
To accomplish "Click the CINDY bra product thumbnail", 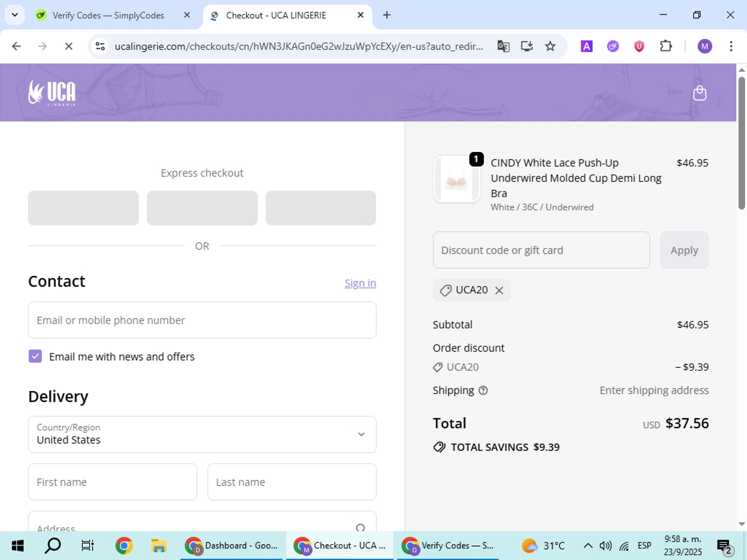I will (457, 179).
